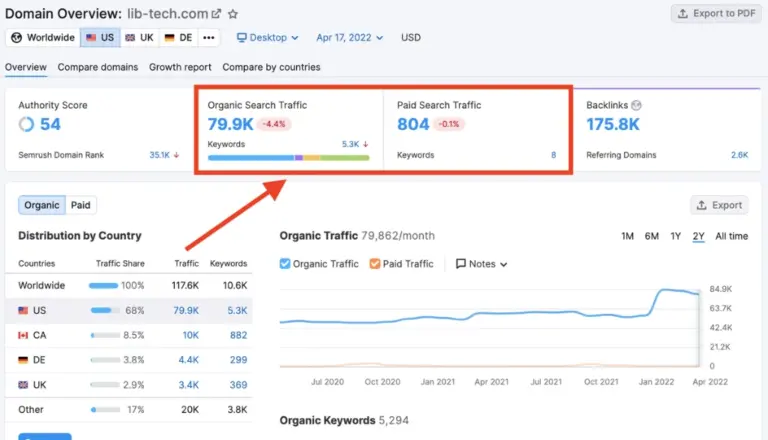Viewport: 768px width, 440px height.
Task: Open the lib-tech.com external link icon
Action: coord(216,14)
